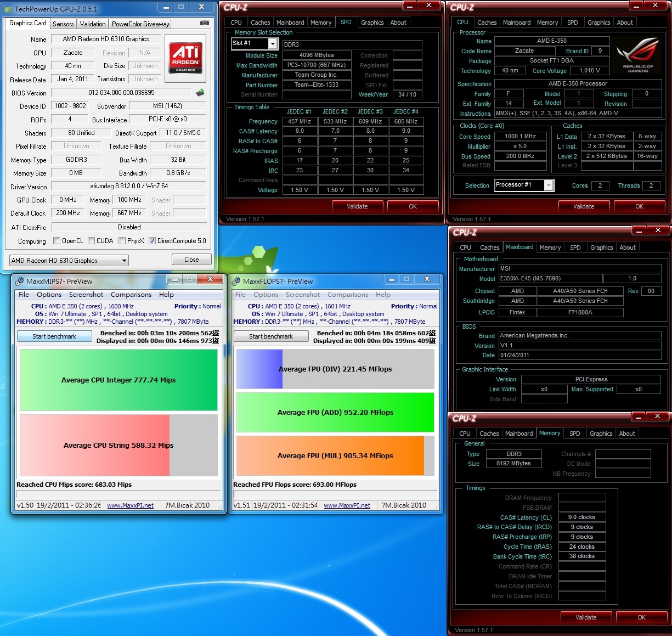The image size is (672, 636).
Task: Click the Model field E350IA-E45 (MS-7698)
Action: pyautogui.click(x=550, y=278)
